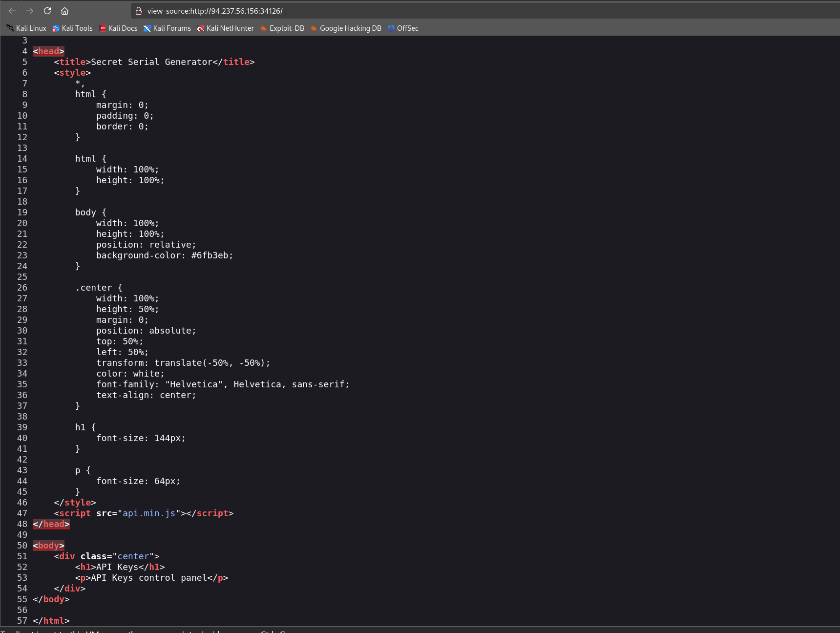The height and width of the screenshot is (633, 840).
Task: Open the Kali NetHunter bookmark
Action: (225, 28)
